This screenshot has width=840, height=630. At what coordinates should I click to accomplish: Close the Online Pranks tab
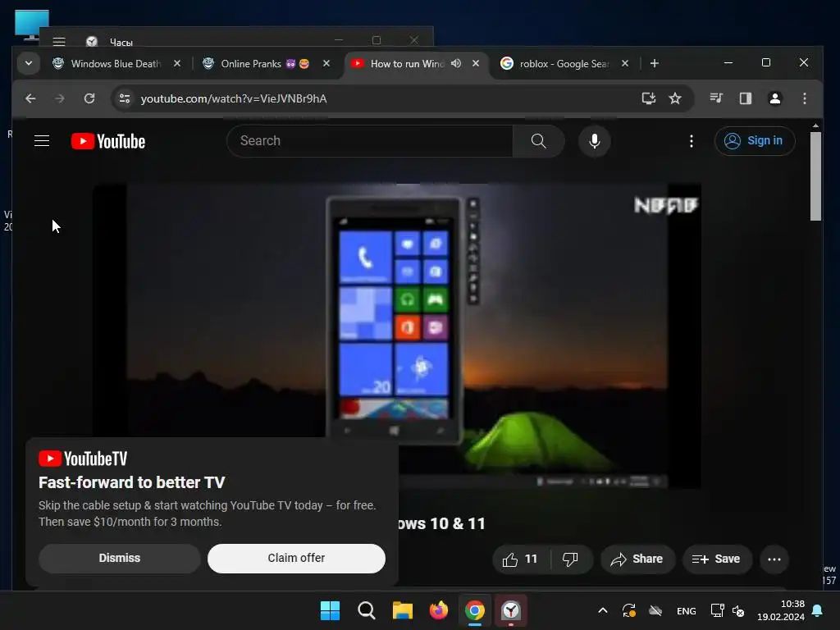326,63
